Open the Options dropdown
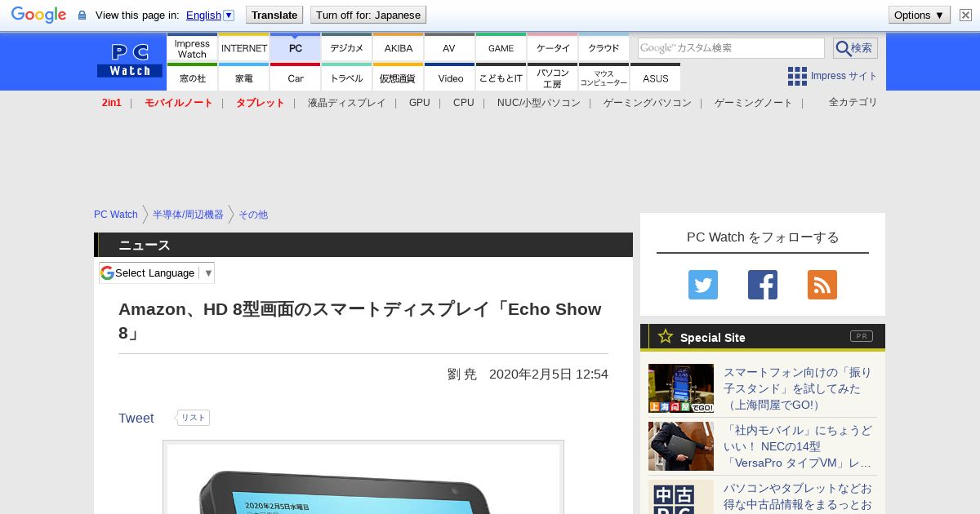980x514 pixels. 919,15
